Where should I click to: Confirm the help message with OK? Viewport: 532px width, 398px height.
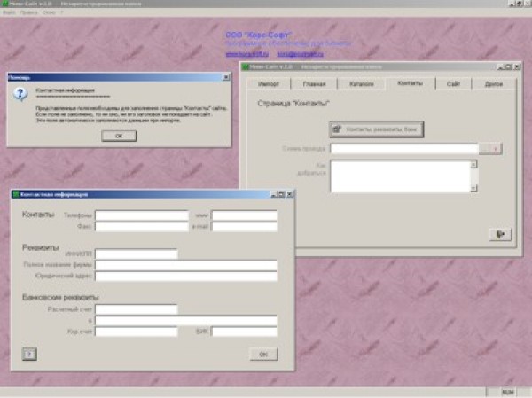coord(119,136)
